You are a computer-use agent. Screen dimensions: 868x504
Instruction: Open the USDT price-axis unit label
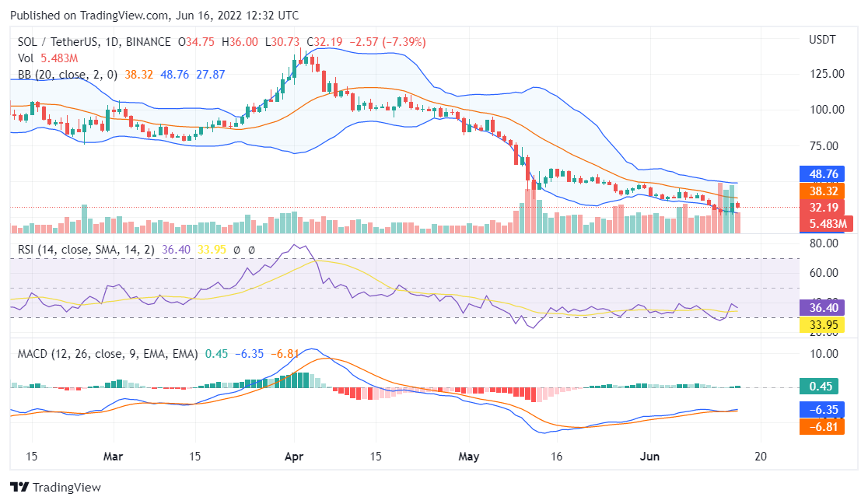(x=824, y=37)
